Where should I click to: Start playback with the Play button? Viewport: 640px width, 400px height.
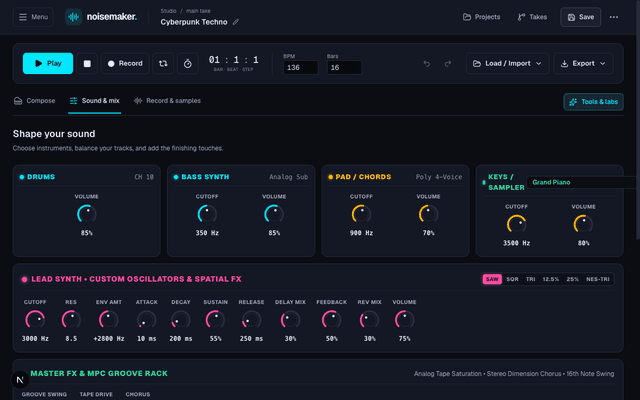pos(48,63)
